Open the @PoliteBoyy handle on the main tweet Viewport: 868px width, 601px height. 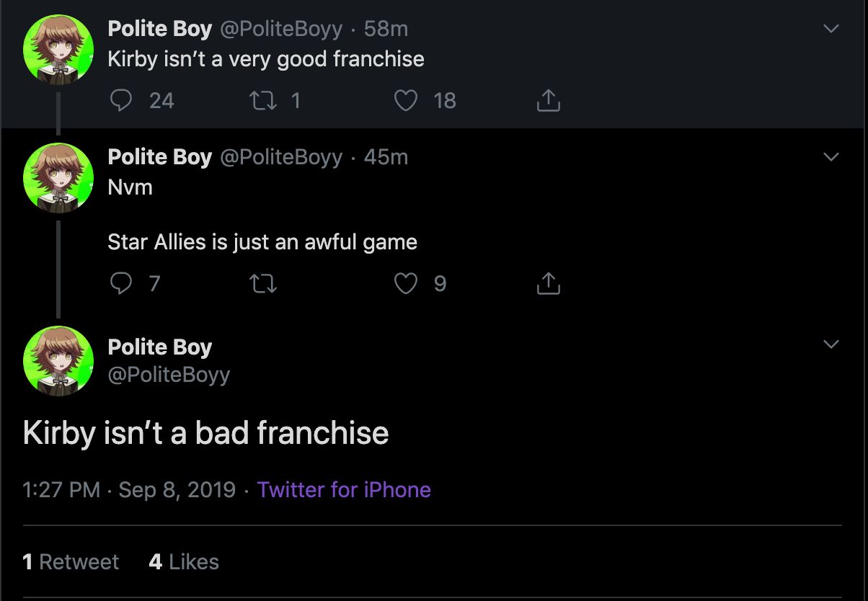point(169,375)
